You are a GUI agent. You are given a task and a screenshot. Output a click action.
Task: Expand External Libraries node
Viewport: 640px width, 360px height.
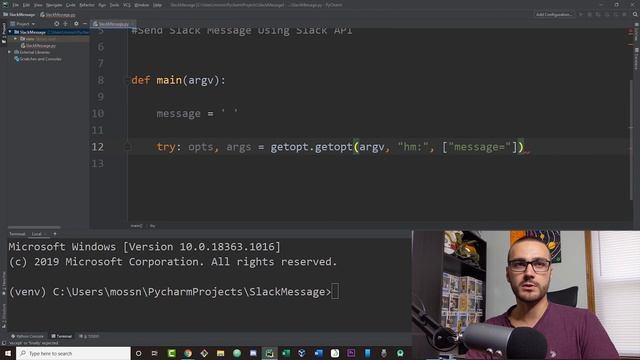(x=9, y=52)
